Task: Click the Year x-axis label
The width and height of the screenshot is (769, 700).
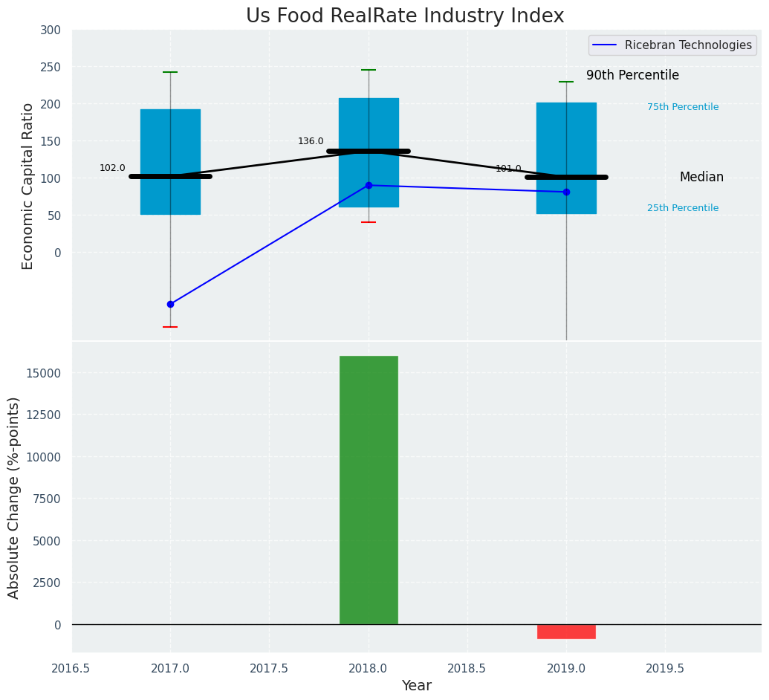Action: coord(416,686)
